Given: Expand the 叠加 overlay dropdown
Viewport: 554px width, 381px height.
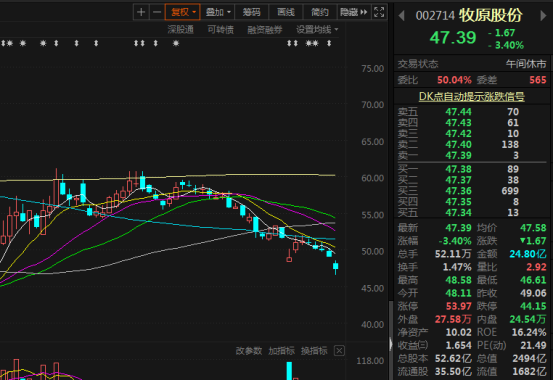Looking at the screenshot, I should [x=217, y=12].
